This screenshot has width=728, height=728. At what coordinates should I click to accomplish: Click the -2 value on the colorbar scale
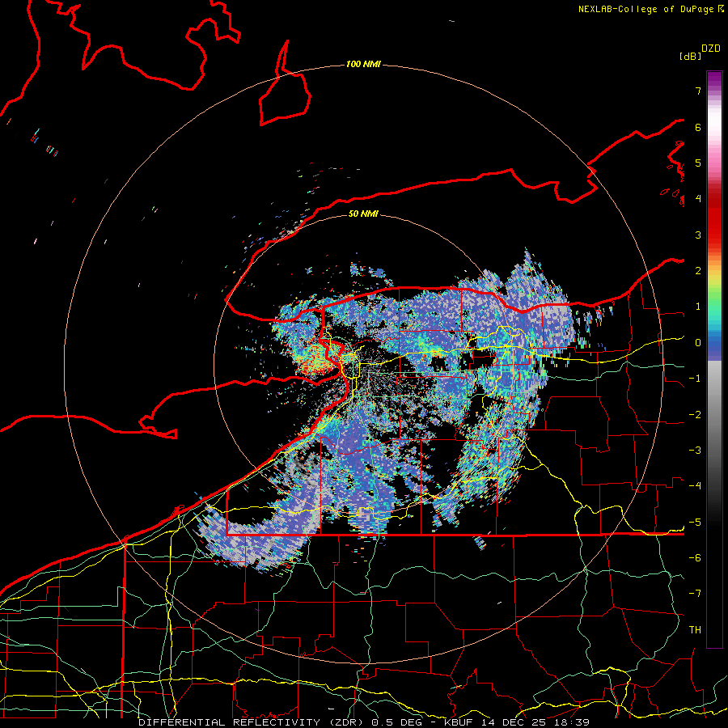click(695, 415)
